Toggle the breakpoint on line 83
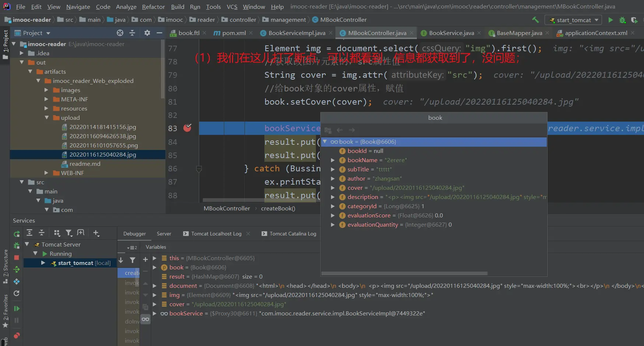This screenshot has width=644, height=346. click(187, 128)
